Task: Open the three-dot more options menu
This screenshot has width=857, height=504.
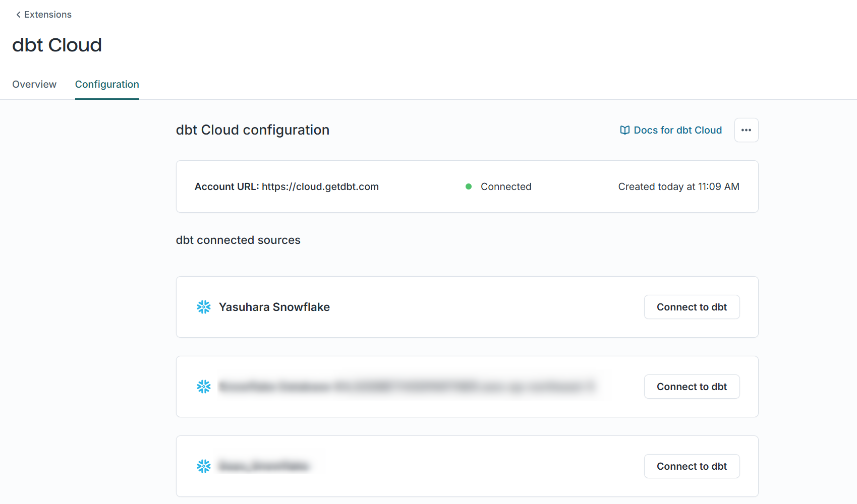Action: coord(747,130)
